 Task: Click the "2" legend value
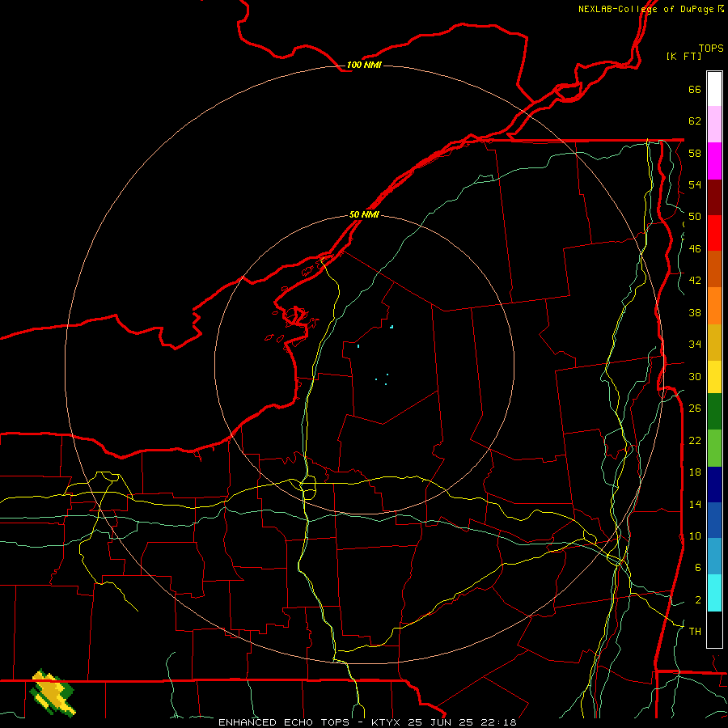pos(698,600)
